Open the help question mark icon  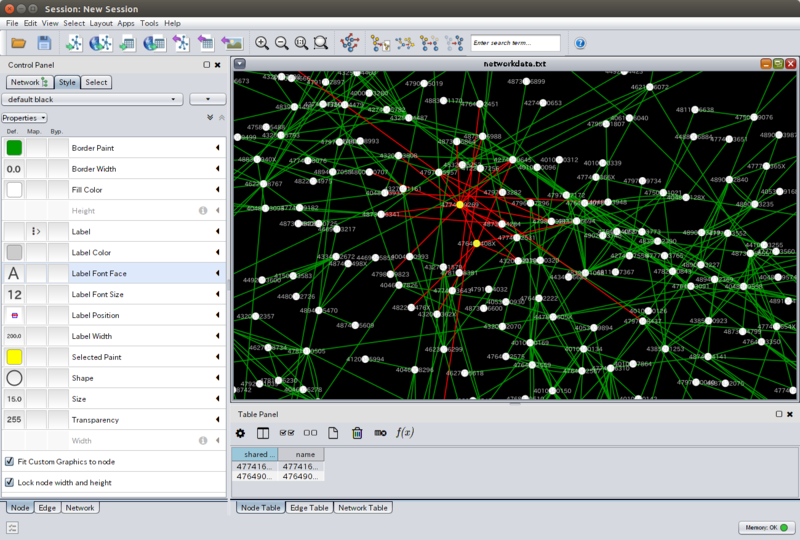coord(580,43)
